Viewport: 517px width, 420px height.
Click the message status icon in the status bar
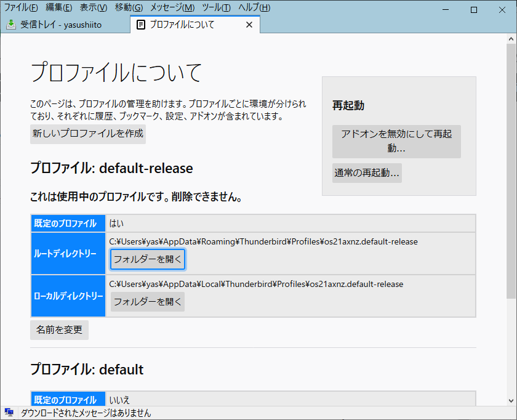point(9,411)
